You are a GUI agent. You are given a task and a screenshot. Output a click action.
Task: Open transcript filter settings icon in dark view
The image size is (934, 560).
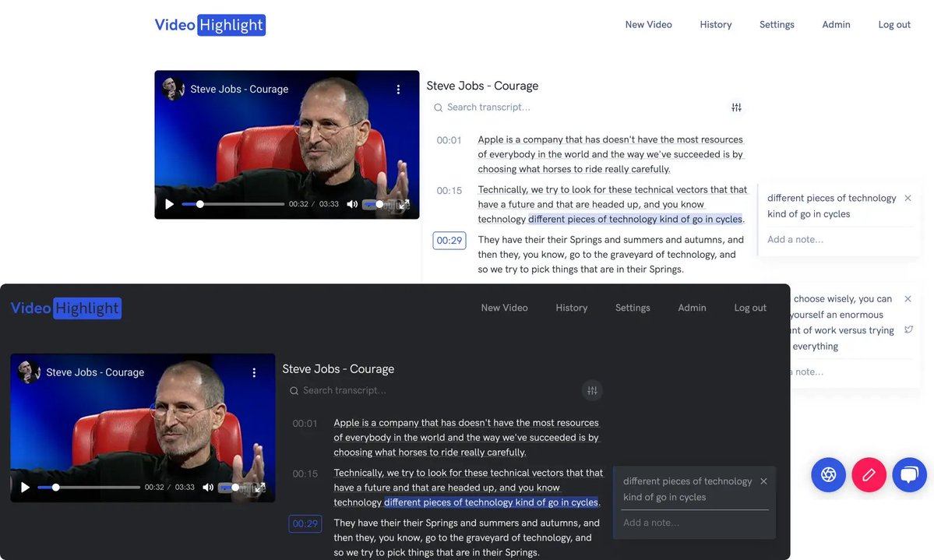point(592,390)
